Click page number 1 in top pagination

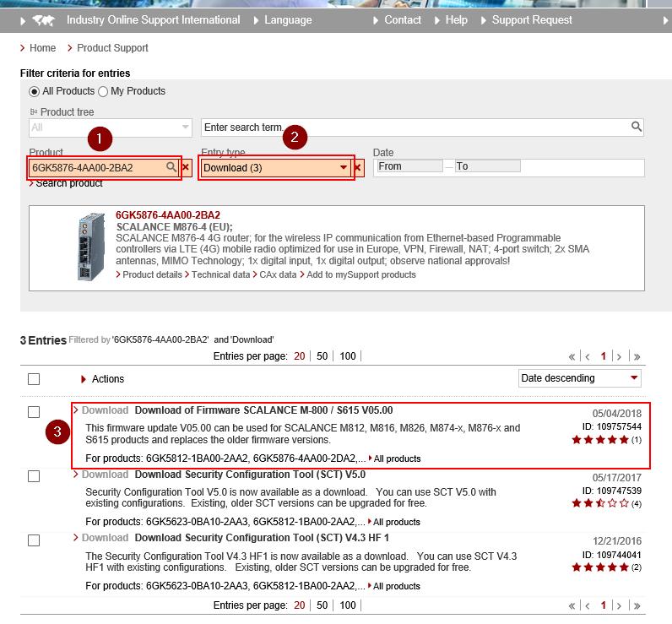tap(603, 356)
